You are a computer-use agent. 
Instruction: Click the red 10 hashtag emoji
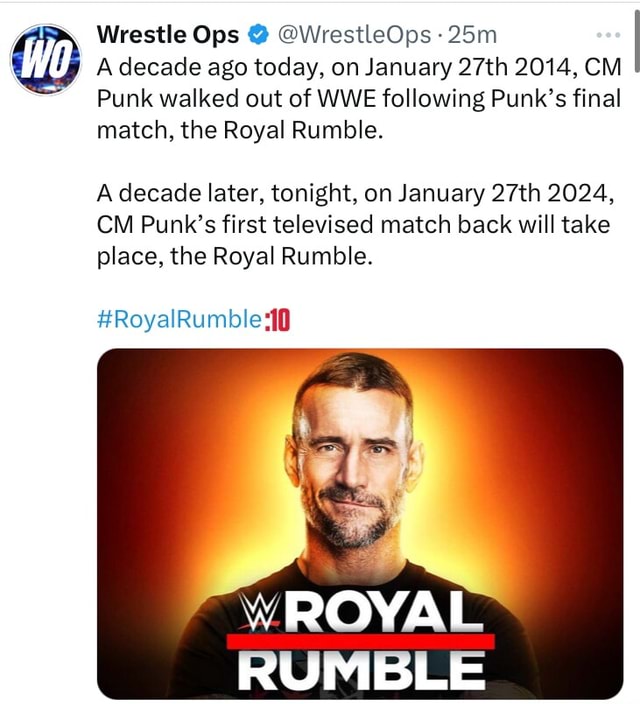[x=278, y=321]
